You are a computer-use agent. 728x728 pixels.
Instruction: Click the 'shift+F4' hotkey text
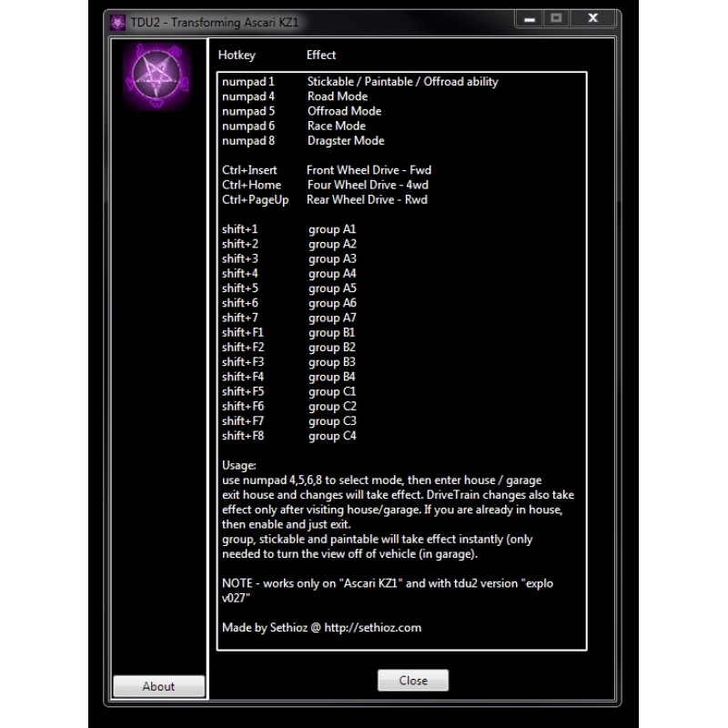point(242,377)
